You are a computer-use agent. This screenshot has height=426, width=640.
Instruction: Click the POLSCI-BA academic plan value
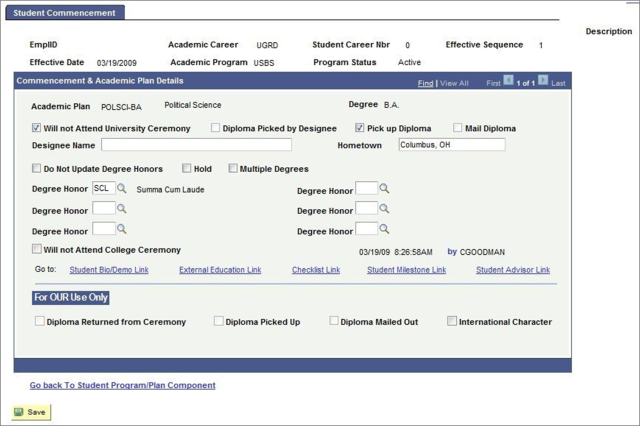tap(121, 107)
